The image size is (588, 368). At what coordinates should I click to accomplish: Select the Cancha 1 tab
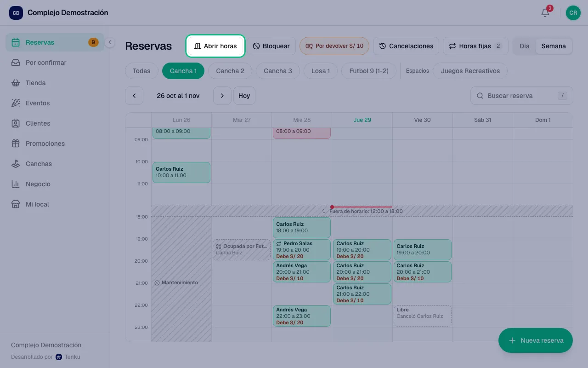click(183, 71)
